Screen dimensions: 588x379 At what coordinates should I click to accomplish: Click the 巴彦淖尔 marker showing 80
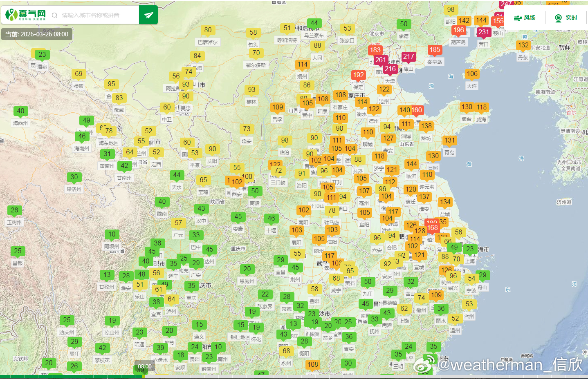tap(208, 31)
